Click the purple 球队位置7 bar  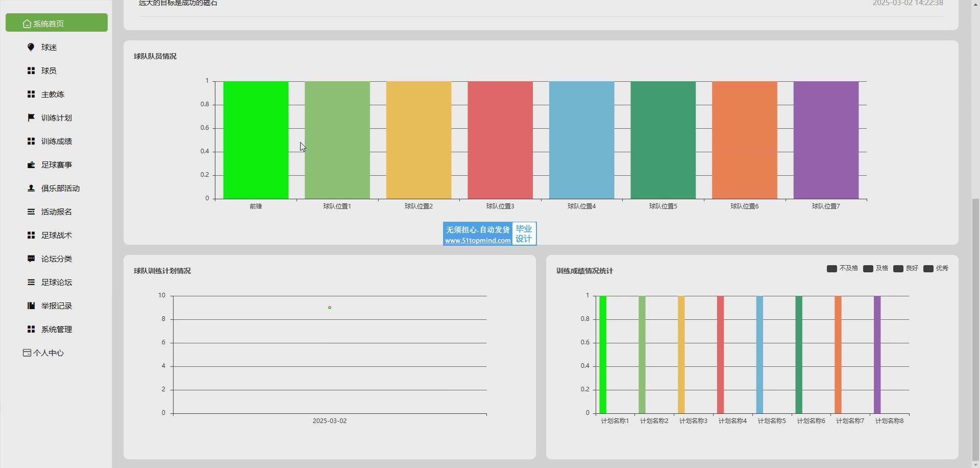point(825,140)
